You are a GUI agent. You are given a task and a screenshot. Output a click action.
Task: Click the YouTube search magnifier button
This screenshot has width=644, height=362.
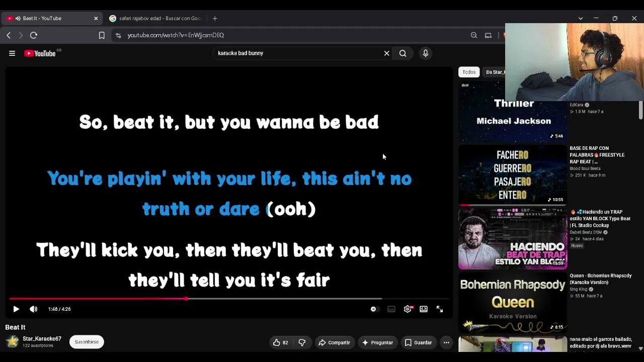click(x=403, y=53)
